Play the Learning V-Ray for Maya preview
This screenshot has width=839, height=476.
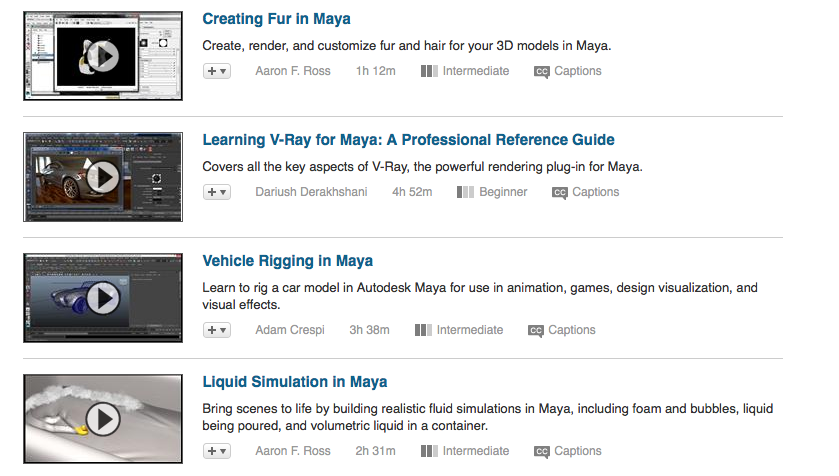click(x=103, y=177)
